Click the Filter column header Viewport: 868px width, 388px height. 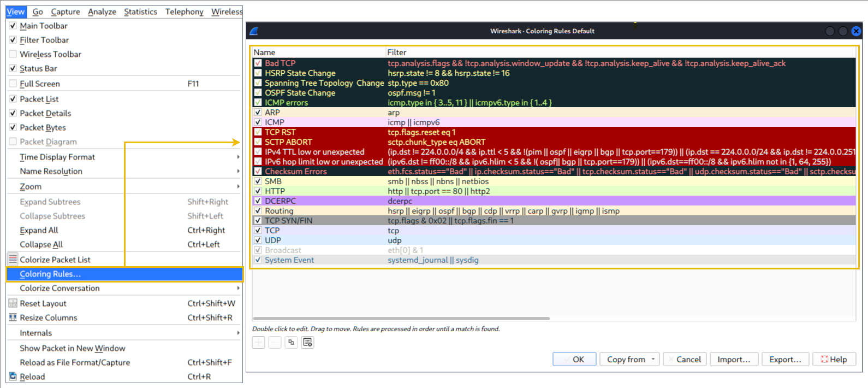coord(621,52)
